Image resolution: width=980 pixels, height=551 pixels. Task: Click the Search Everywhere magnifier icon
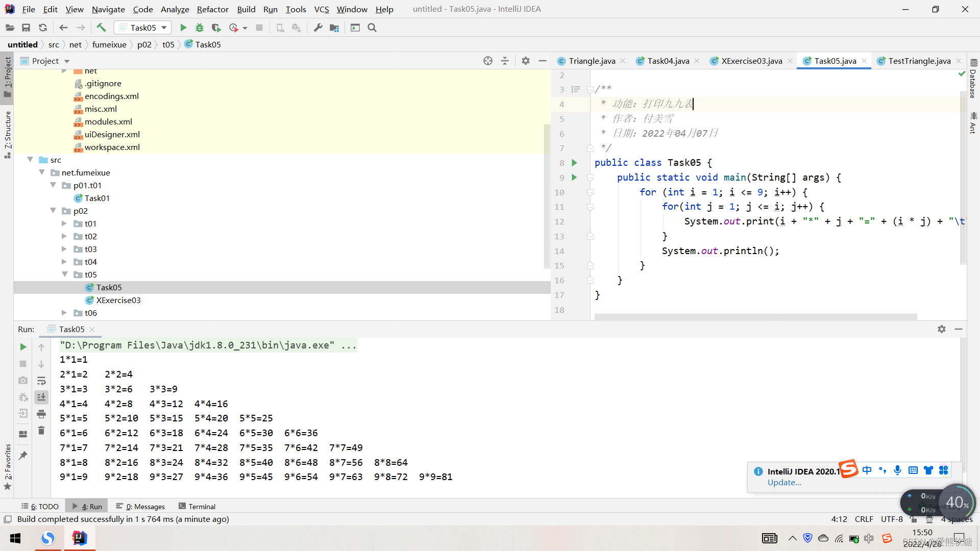(372, 28)
